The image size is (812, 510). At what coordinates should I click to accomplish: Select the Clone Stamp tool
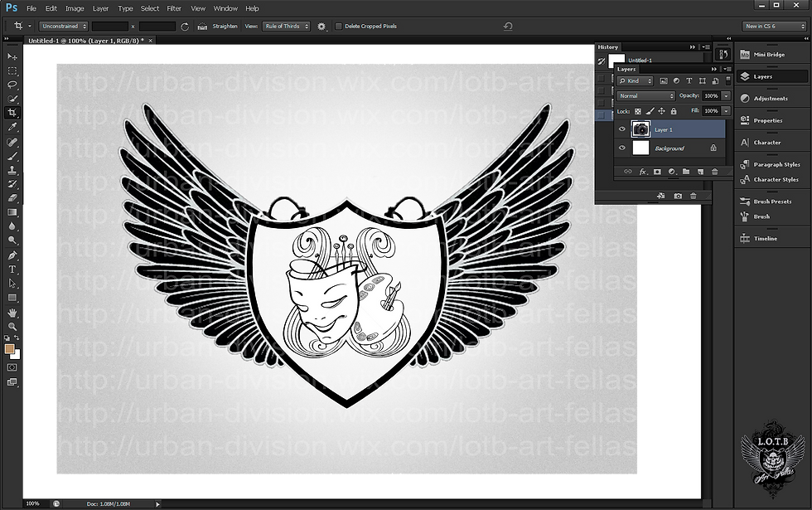(12, 169)
